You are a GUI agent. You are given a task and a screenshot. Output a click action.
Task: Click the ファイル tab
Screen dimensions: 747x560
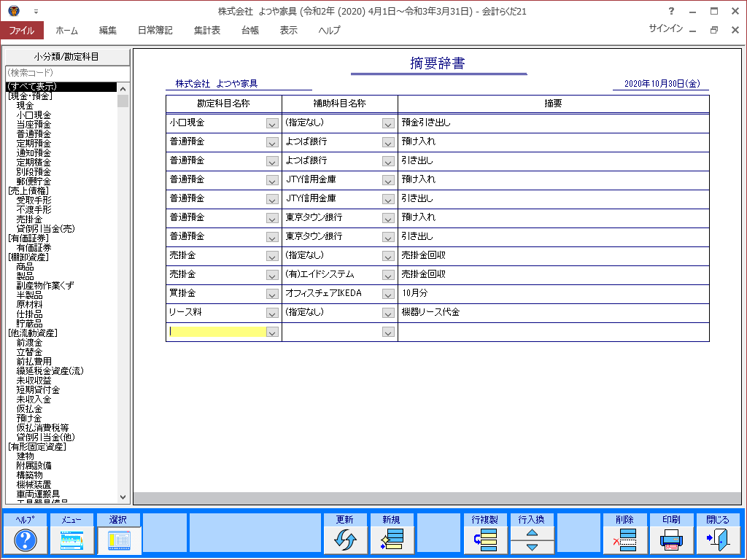[x=22, y=31]
